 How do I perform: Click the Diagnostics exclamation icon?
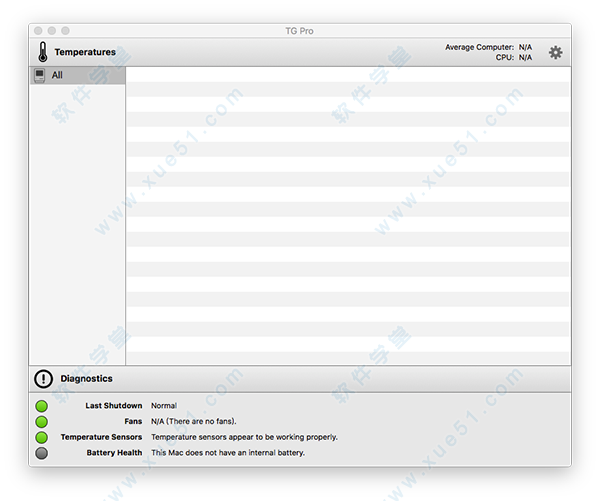point(43,379)
